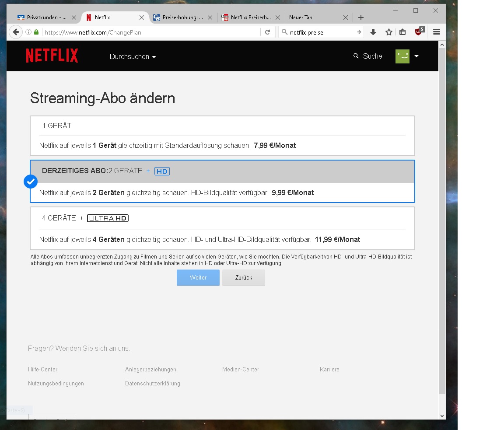This screenshot has height=430, width=504.
Task: Close the Netflix: Preiserh... tab
Action: (x=278, y=17)
